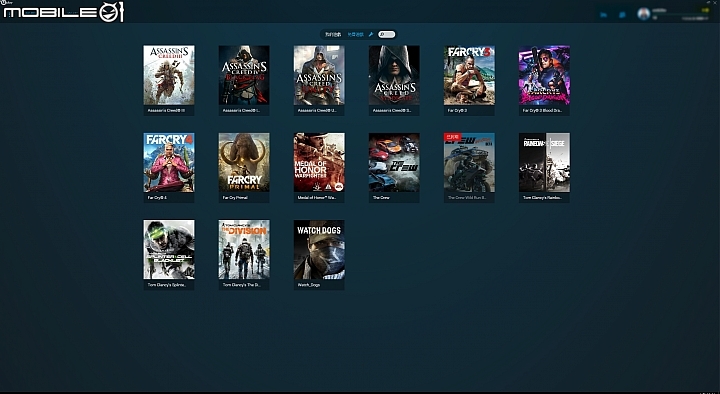Select the Assassin's Creed Syndicate game cover
The image size is (720, 394).
[394, 75]
